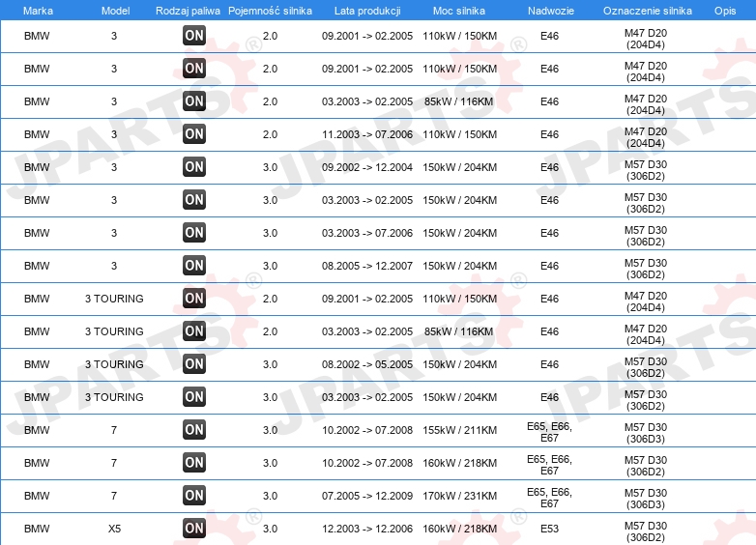Click ON icon in the 170kW / 231KM row
756x545 pixels.
coord(194,495)
